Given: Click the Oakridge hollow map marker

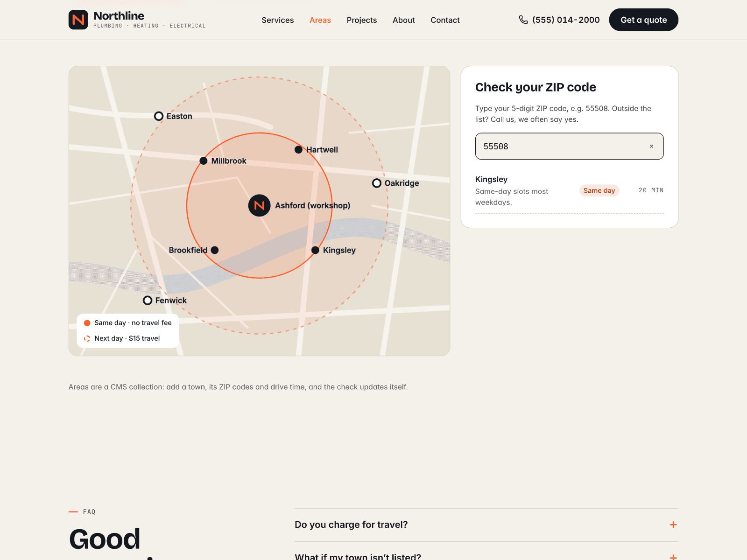Looking at the screenshot, I should [x=377, y=183].
